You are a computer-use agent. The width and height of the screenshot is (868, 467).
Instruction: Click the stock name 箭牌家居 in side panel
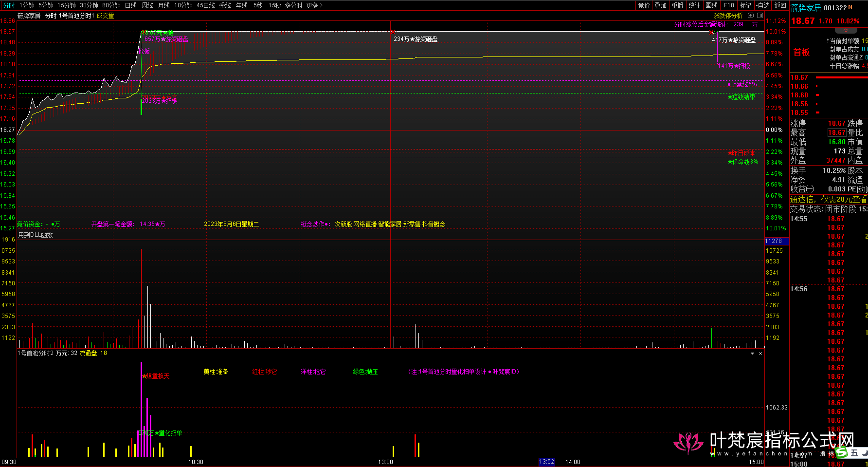806,8
